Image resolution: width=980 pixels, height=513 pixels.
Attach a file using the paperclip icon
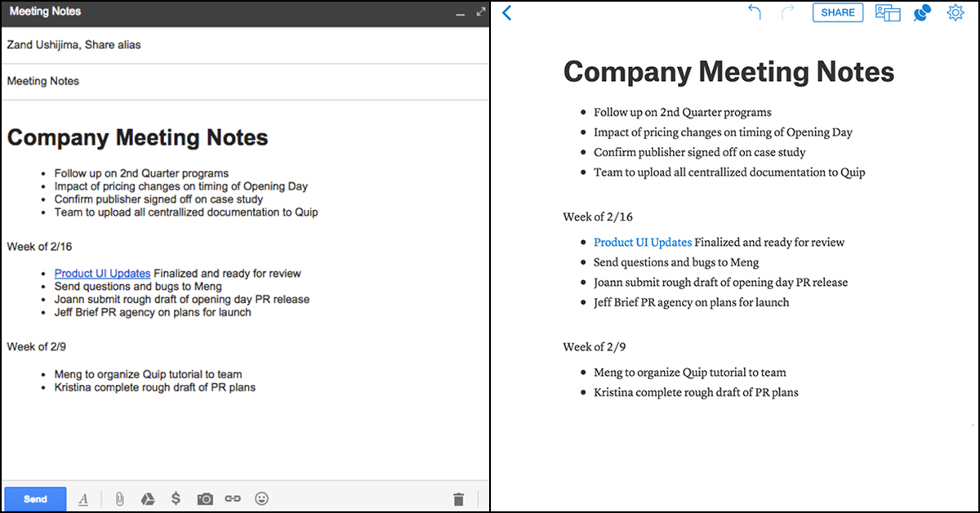[x=119, y=499]
